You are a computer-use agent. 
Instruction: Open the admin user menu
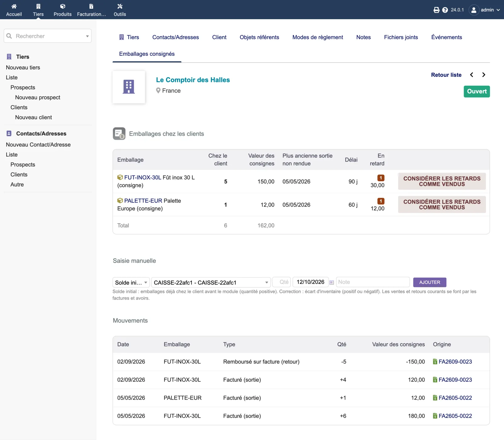click(484, 10)
